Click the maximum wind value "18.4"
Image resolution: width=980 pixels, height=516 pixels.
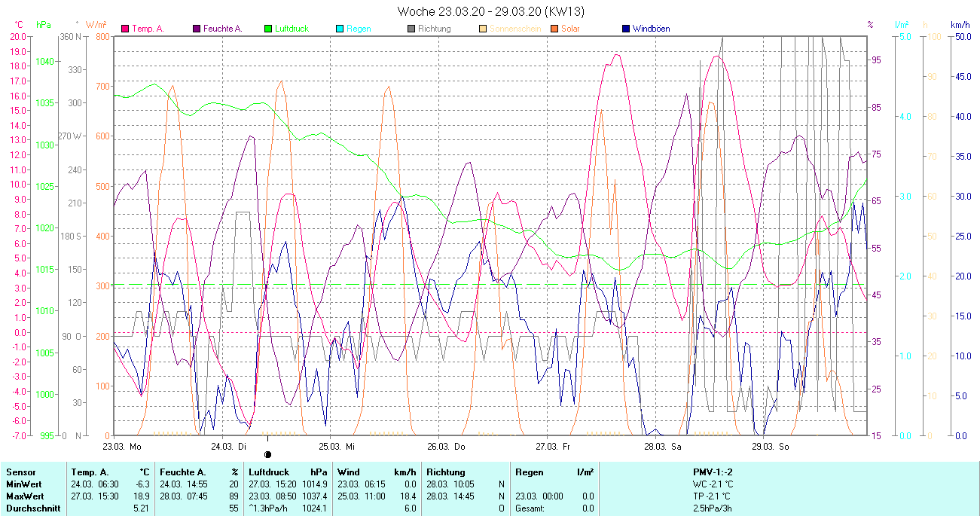tap(408, 496)
